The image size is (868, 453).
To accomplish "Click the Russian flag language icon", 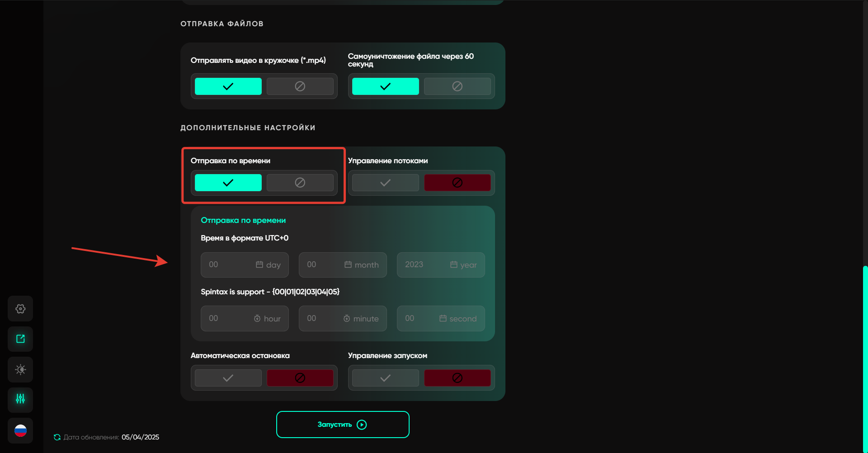I will 20,431.
